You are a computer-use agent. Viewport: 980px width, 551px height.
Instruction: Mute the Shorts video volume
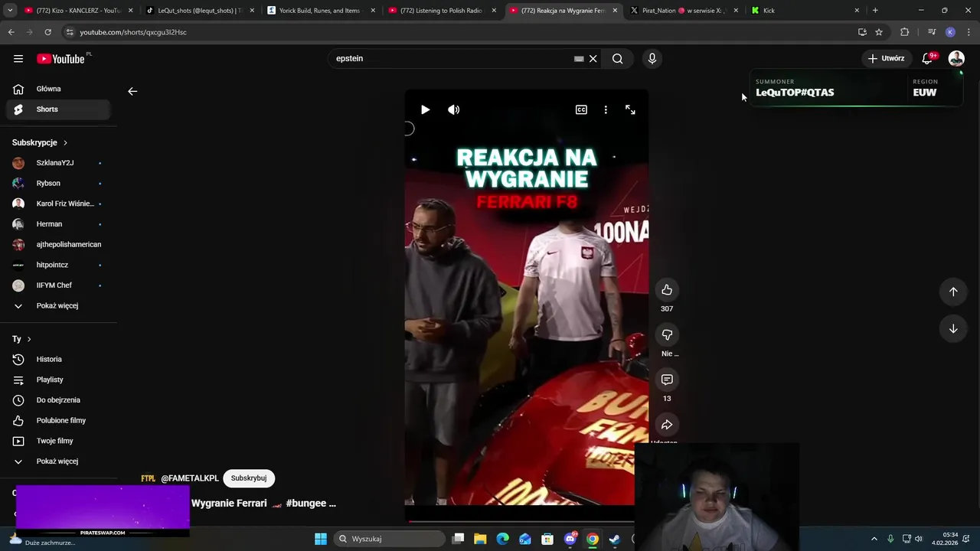pyautogui.click(x=454, y=109)
